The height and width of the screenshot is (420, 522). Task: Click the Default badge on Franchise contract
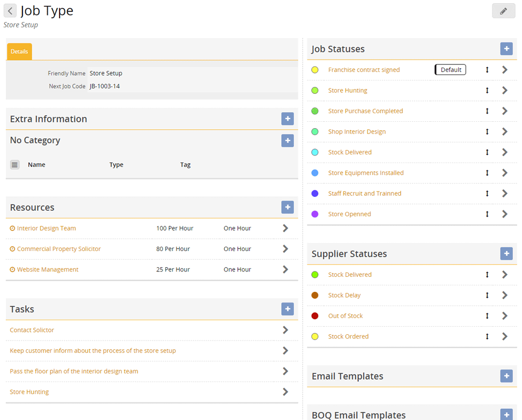tap(451, 70)
